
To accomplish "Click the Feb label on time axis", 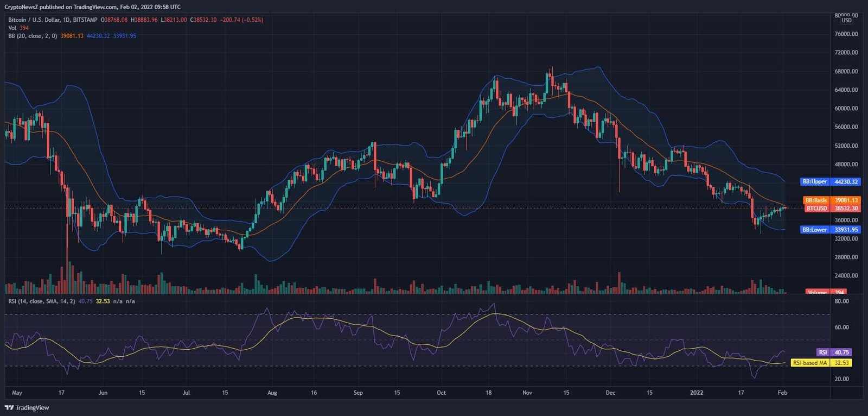I will [x=782, y=393].
